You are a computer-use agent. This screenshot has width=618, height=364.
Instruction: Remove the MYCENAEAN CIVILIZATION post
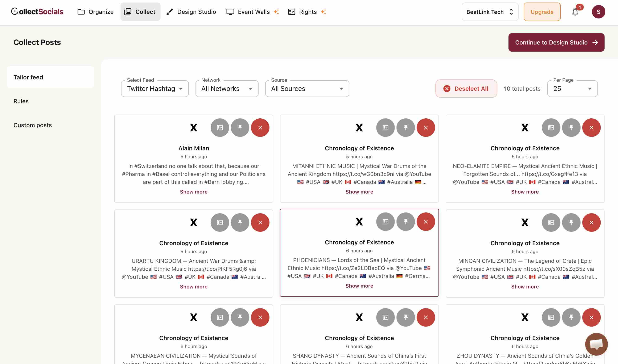pos(260,317)
